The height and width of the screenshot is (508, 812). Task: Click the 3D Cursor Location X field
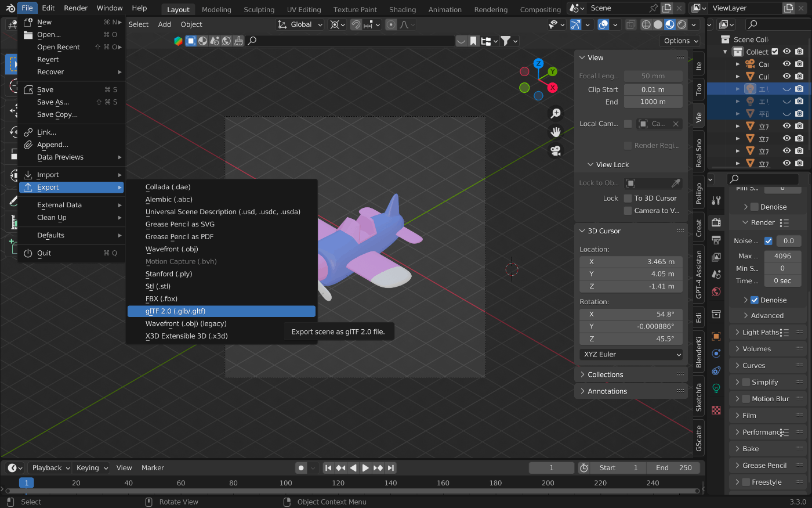coord(631,262)
